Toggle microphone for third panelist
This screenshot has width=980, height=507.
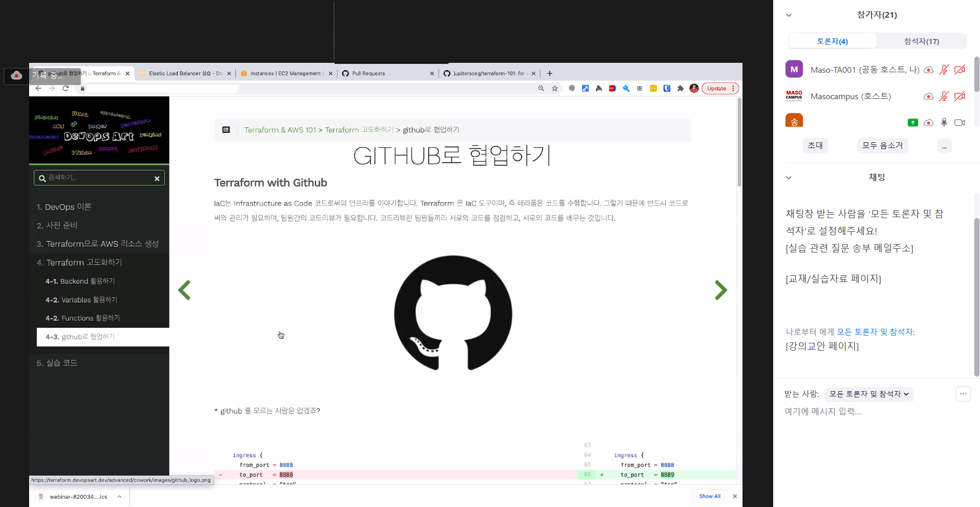pos(944,123)
